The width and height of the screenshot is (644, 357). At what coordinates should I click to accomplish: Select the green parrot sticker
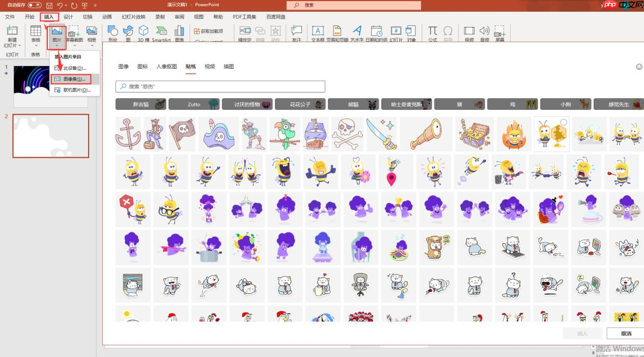coord(284,134)
